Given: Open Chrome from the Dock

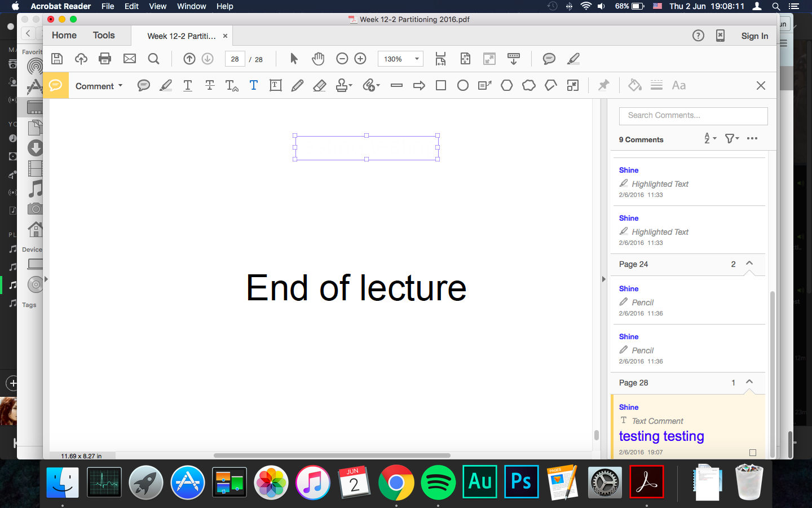Looking at the screenshot, I should pos(396,483).
